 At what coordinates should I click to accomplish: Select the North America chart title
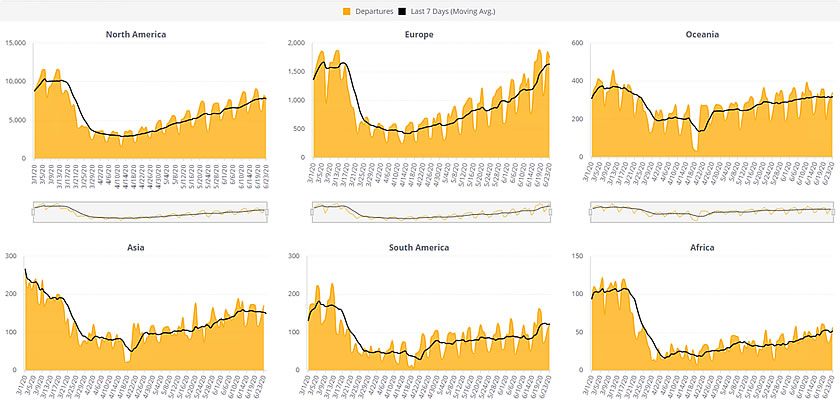[x=136, y=34]
